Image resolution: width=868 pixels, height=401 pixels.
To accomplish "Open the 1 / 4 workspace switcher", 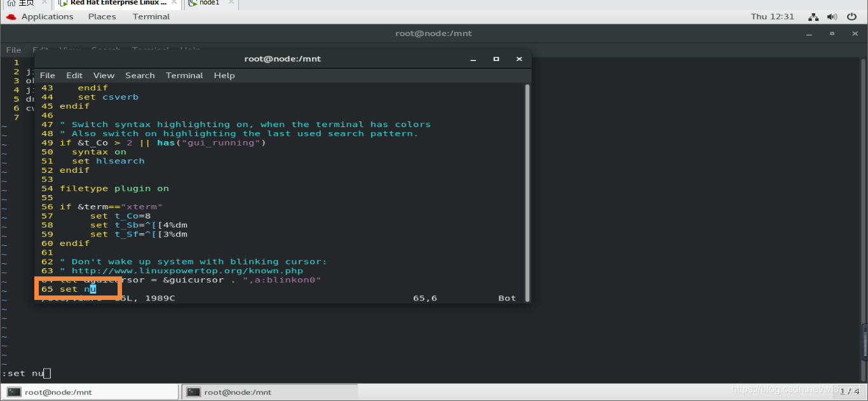I will [x=850, y=391].
